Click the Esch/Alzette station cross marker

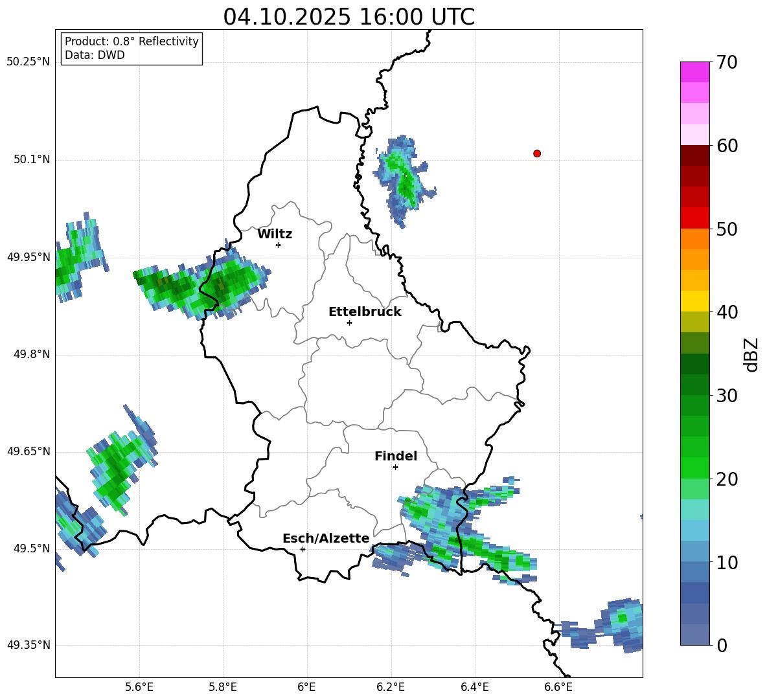point(303,549)
